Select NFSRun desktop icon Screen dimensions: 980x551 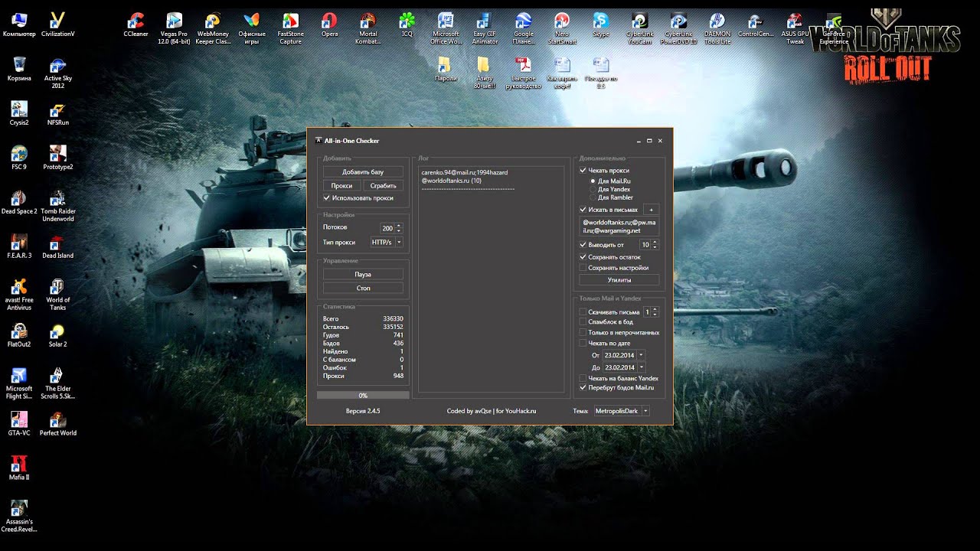(57, 113)
